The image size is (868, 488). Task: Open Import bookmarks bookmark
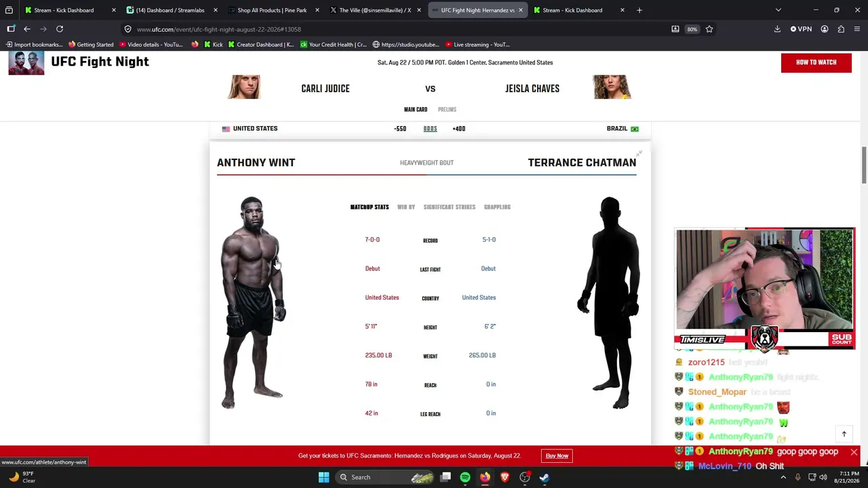point(34,45)
